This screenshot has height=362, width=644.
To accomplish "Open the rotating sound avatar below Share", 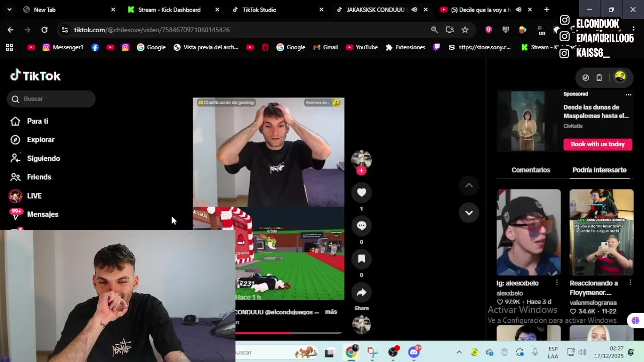I will pos(361,325).
